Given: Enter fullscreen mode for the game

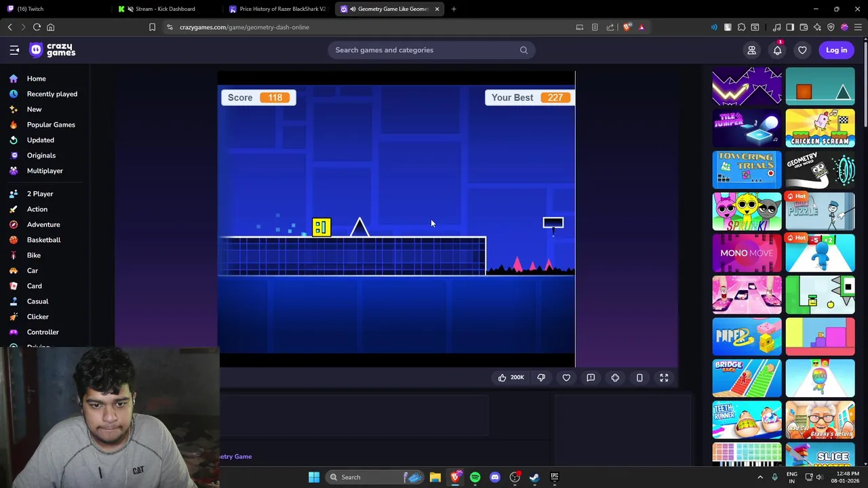Looking at the screenshot, I should (x=664, y=378).
